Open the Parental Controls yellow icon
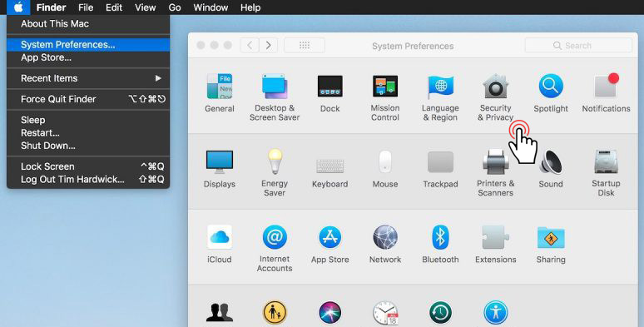Viewport: 644px width, 327px height. point(275,313)
